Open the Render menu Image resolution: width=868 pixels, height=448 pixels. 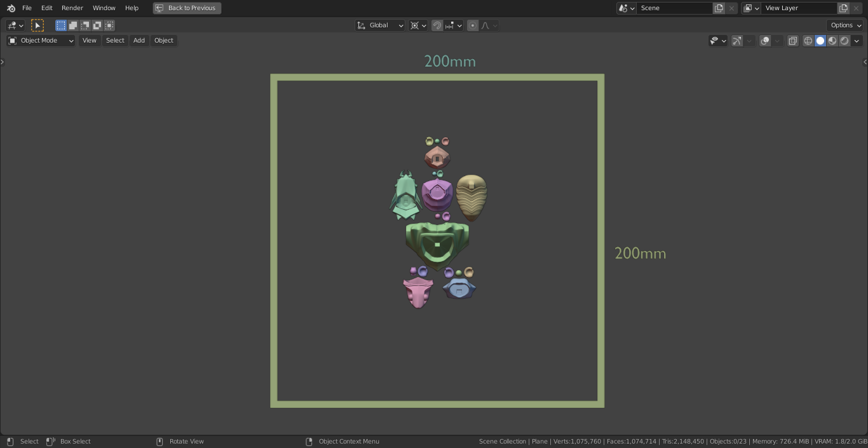click(72, 8)
